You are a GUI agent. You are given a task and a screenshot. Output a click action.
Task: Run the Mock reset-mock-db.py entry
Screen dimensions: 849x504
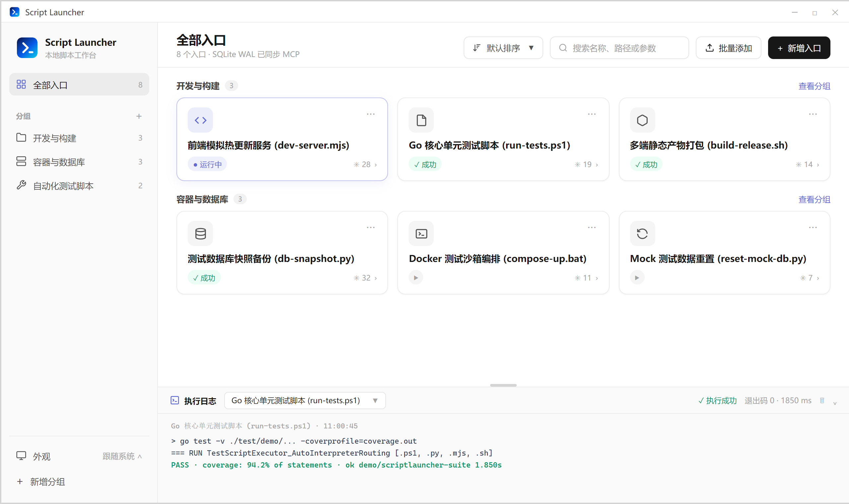[x=637, y=278]
